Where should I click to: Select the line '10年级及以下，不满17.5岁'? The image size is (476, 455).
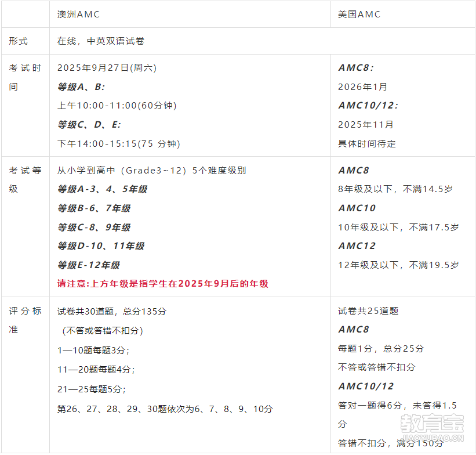click(398, 228)
